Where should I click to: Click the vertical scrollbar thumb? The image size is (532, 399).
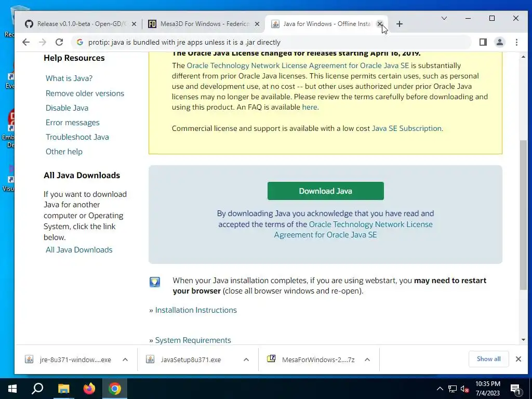(523, 215)
